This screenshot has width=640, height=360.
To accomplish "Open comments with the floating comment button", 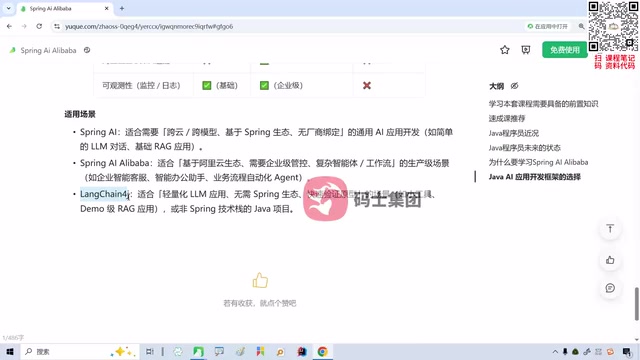I will tap(610, 288).
